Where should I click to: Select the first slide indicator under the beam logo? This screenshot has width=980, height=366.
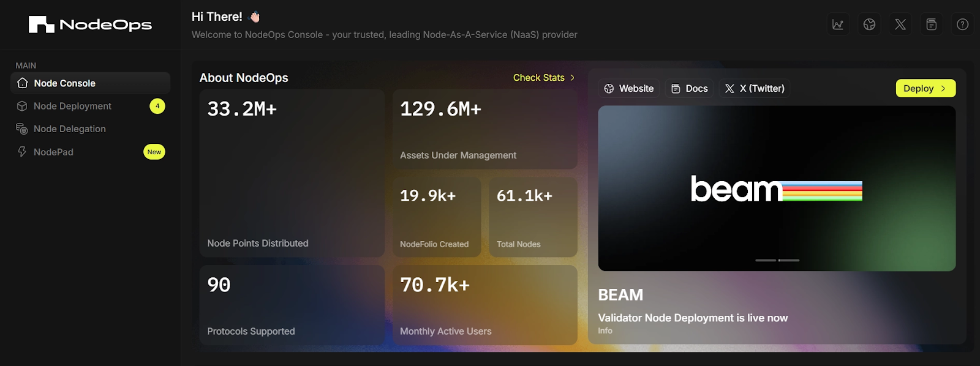(766, 261)
